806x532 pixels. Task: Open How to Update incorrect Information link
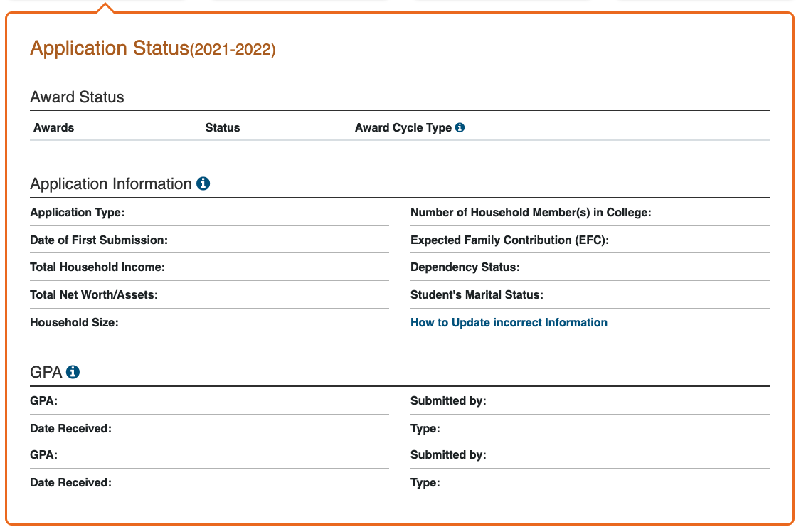pyautogui.click(x=509, y=322)
